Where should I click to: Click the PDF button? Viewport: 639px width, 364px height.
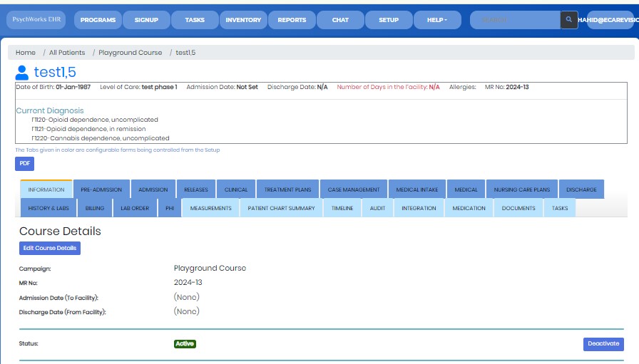(24, 164)
